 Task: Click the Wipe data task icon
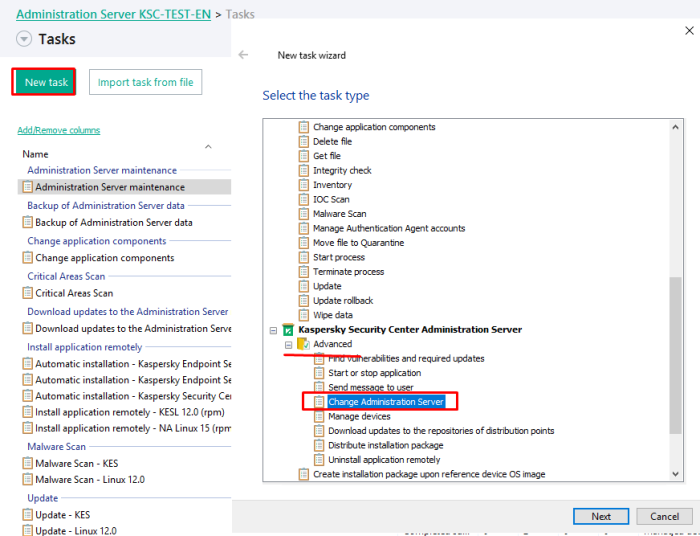pos(304,315)
